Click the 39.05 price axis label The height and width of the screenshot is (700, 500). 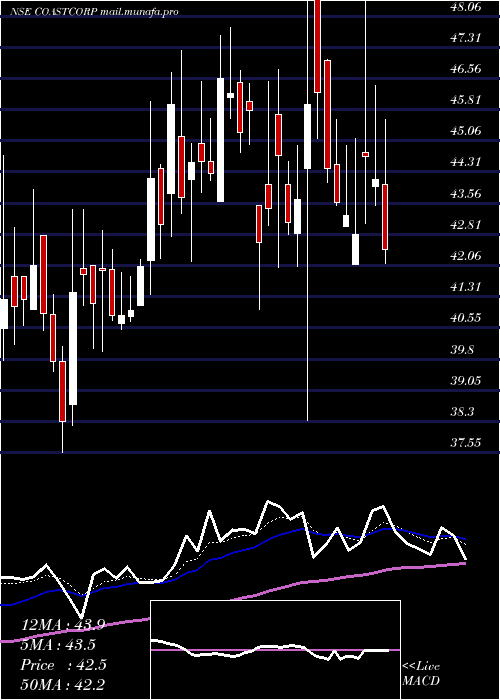pos(466,381)
